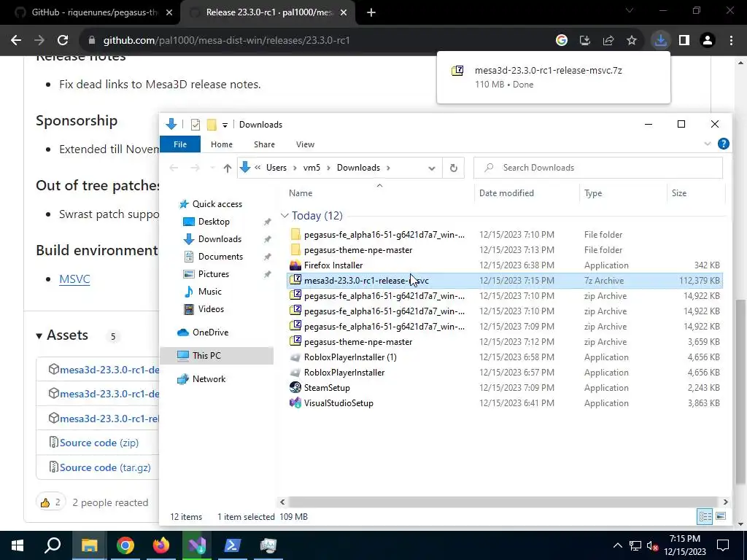Download Source code (zip) asset
Image resolution: width=747 pixels, height=560 pixels.
pos(99,443)
